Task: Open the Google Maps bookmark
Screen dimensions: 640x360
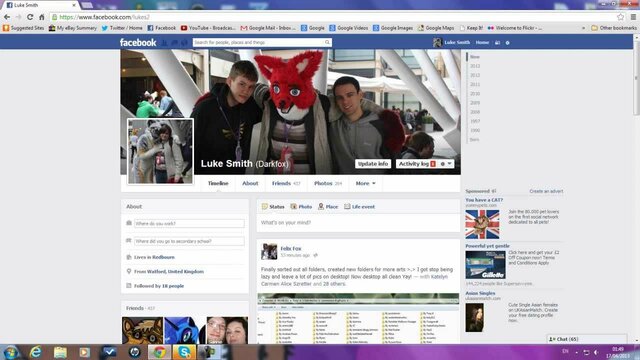Action: 436,28
